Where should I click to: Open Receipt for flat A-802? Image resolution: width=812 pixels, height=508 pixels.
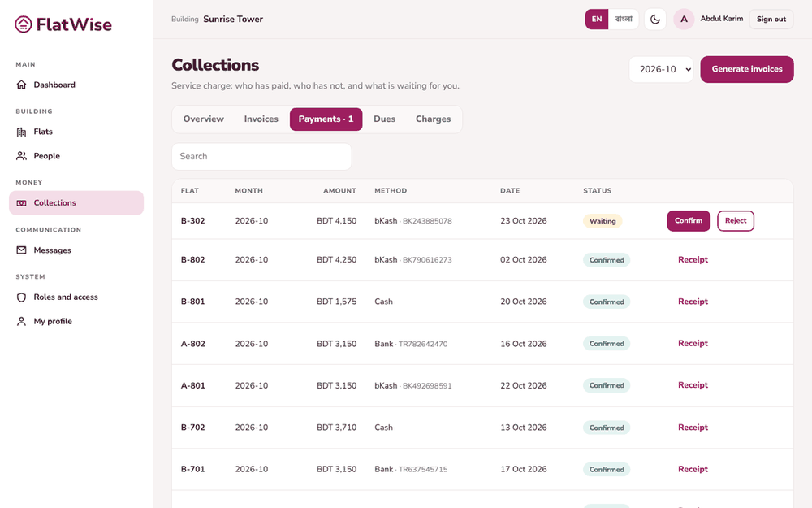693,343
